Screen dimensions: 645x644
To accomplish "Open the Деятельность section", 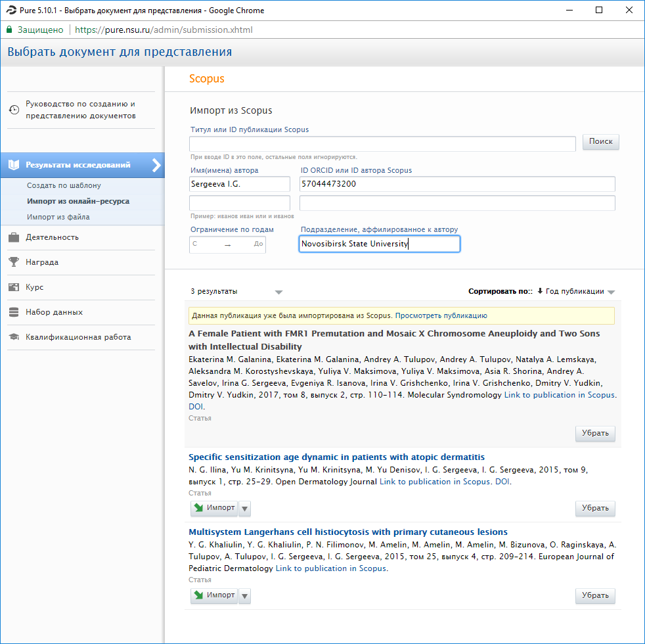I will tap(53, 237).
